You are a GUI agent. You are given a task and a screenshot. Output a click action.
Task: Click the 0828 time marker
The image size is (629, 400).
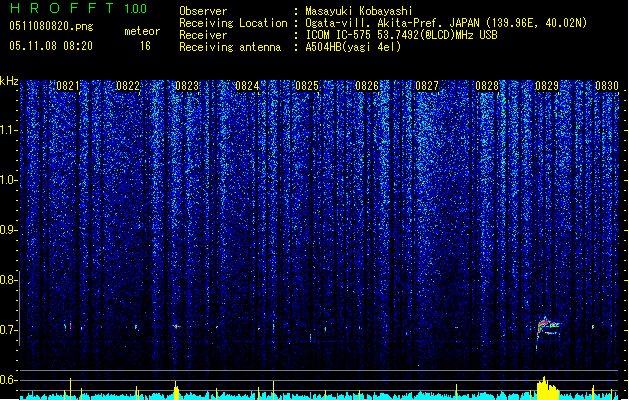pos(487,86)
